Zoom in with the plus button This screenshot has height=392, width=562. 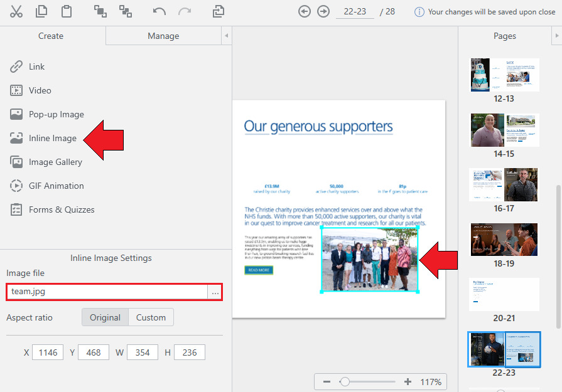point(408,381)
